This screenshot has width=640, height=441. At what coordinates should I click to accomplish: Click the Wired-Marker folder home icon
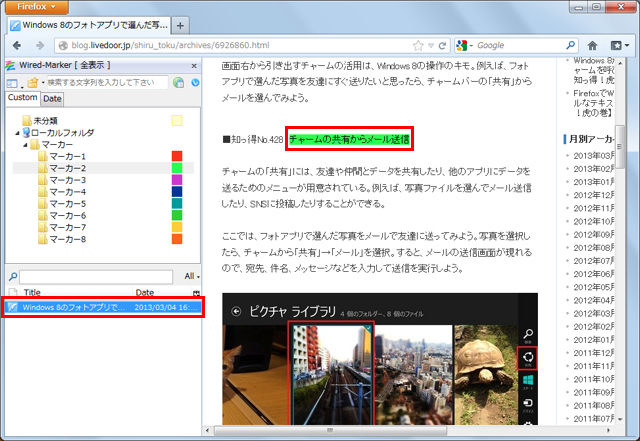[33, 83]
